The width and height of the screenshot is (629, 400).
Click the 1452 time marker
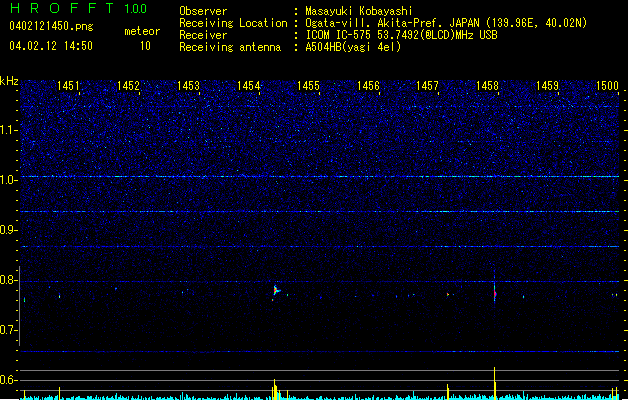(x=128, y=86)
